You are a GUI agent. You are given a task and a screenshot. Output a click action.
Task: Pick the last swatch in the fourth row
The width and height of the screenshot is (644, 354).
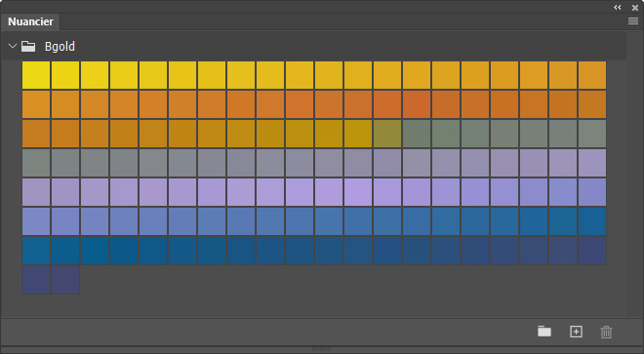click(x=592, y=163)
